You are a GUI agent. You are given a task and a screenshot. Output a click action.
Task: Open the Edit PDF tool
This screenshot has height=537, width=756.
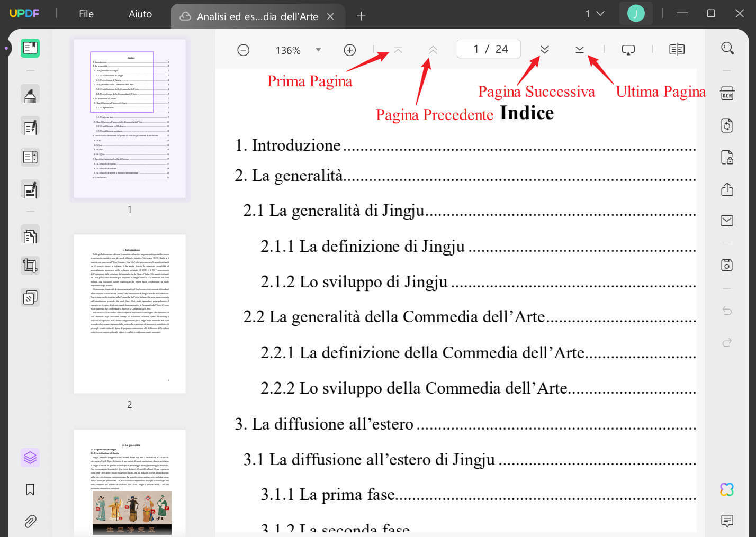(x=30, y=126)
